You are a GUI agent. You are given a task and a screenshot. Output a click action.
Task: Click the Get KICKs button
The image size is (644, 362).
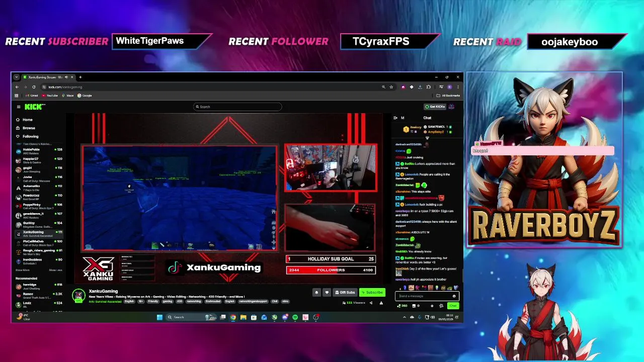pos(435,107)
